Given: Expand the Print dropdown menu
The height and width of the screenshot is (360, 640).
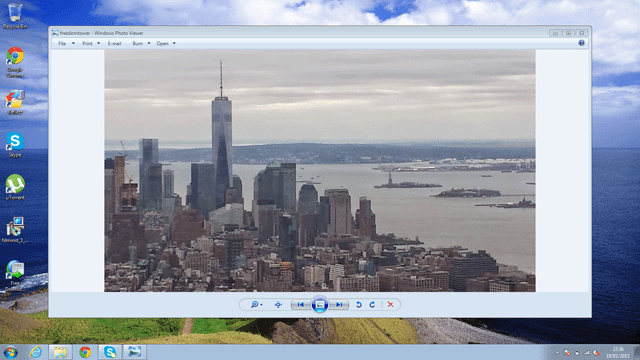Looking at the screenshot, I should pyautogui.click(x=91, y=43).
